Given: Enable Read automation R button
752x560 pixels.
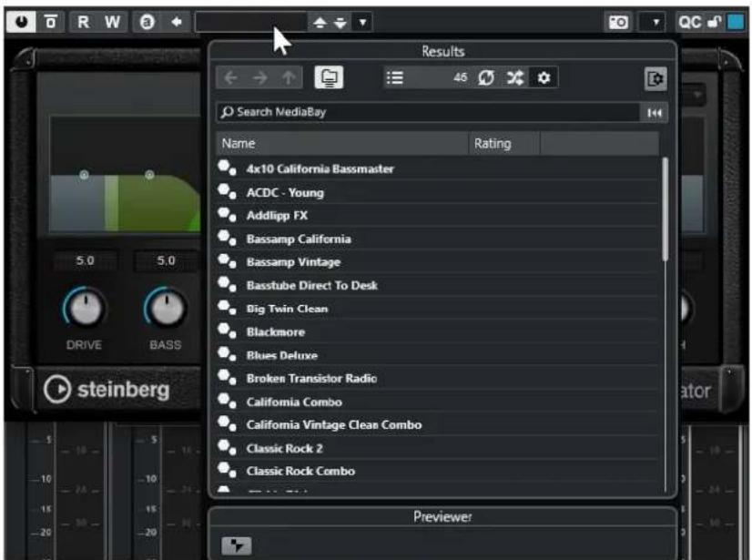Looking at the screenshot, I should [x=84, y=22].
